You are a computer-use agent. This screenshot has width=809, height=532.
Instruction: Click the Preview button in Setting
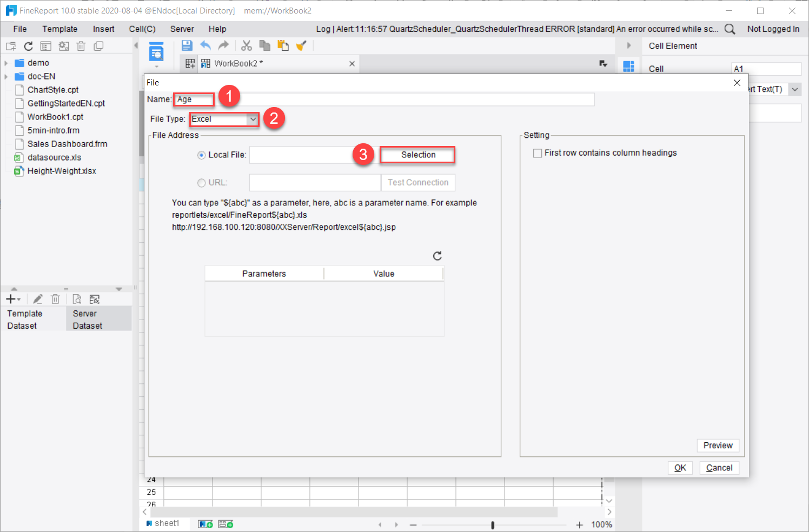coord(718,445)
